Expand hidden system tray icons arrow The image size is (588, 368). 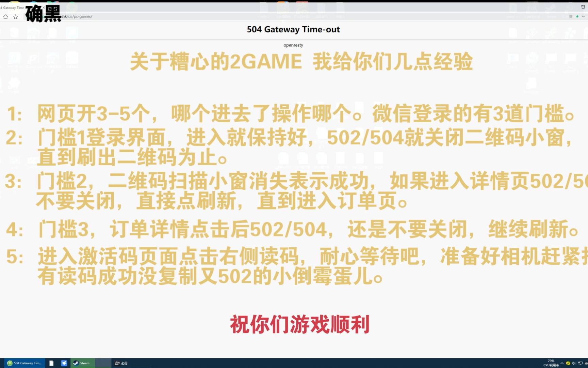562,363
